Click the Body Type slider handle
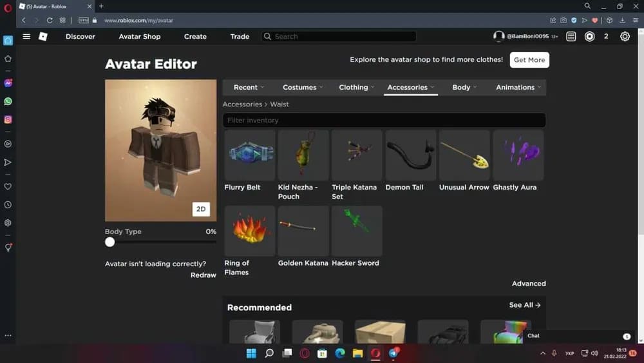The image size is (644, 363). tap(110, 242)
